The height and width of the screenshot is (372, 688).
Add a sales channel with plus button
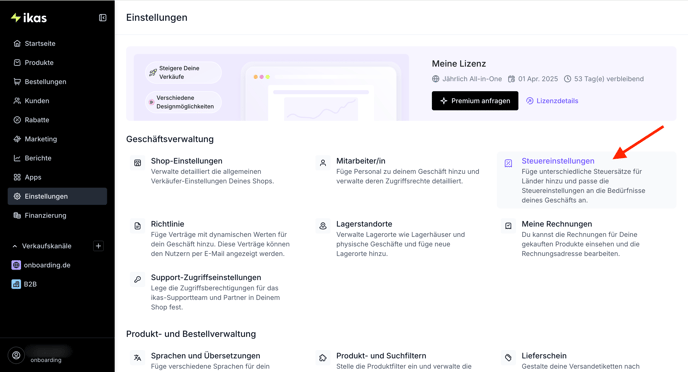pyautogui.click(x=98, y=246)
